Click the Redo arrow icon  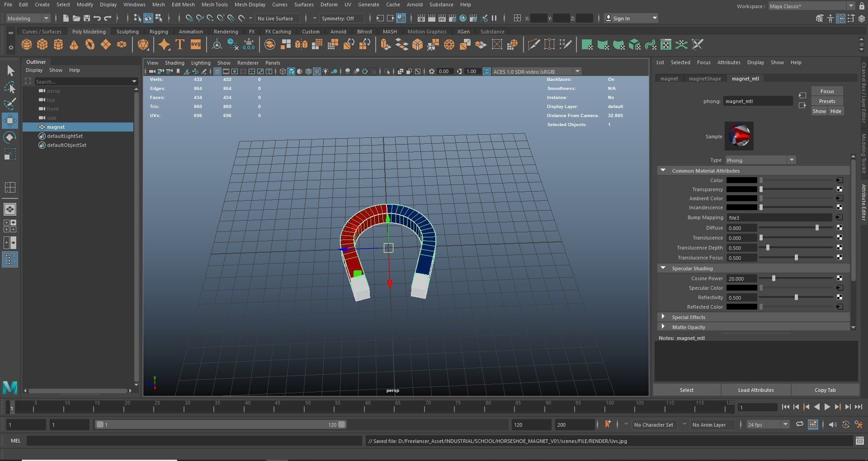pos(108,18)
